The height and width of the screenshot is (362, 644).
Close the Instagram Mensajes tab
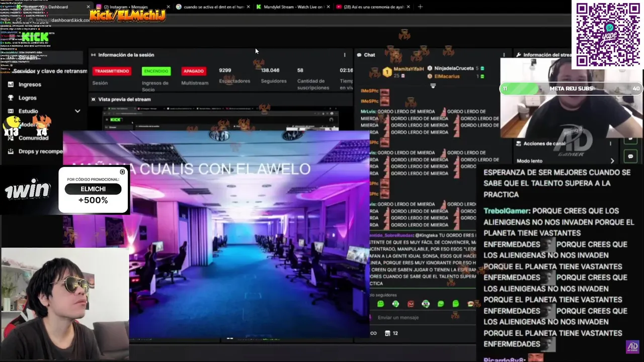pyautogui.click(x=168, y=7)
